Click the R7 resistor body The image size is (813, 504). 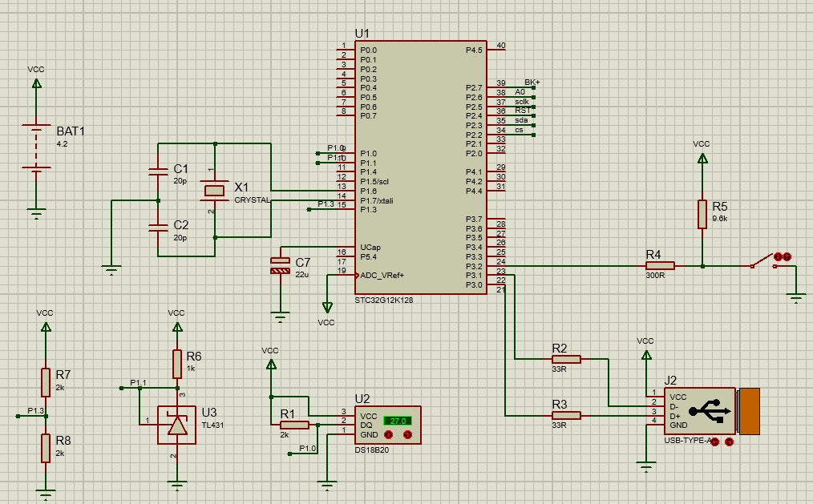[x=46, y=382]
